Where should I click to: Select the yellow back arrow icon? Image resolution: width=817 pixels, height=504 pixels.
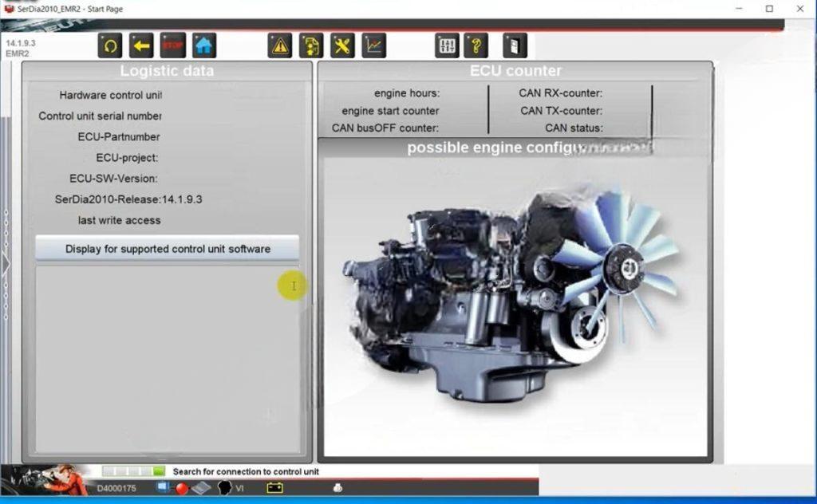pyautogui.click(x=141, y=45)
